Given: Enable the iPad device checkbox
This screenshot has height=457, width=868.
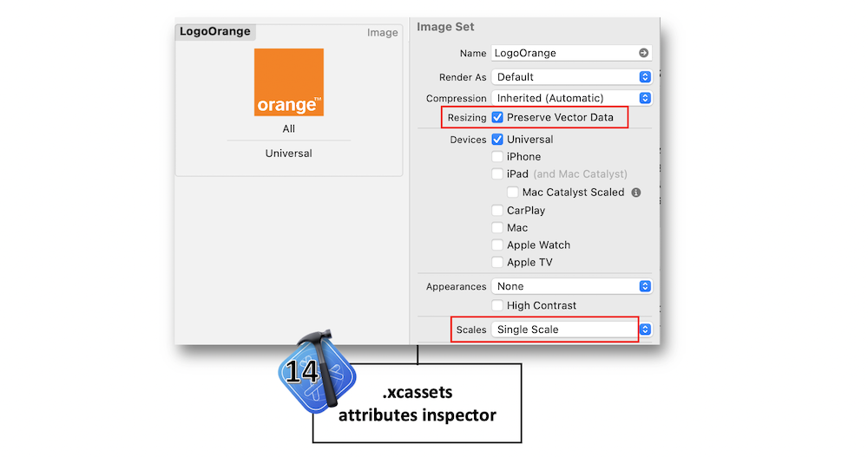Looking at the screenshot, I should pos(497,174).
